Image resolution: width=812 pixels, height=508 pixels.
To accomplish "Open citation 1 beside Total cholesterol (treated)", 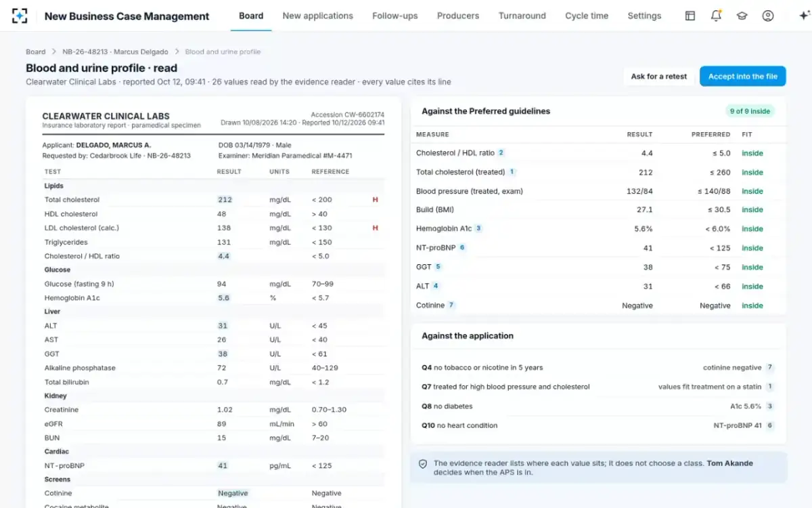I will click(x=512, y=172).
